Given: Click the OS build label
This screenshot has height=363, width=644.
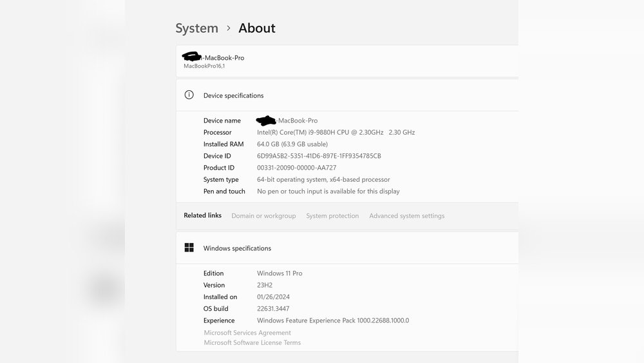Looking at the screenshot, I should [216, 309].
